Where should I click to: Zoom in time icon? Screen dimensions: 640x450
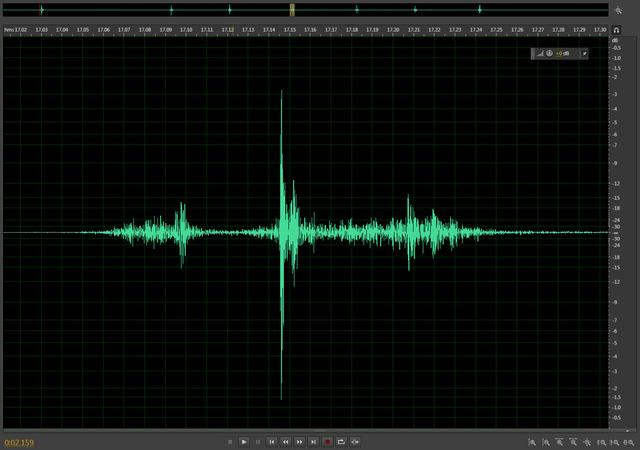[560, 442]
